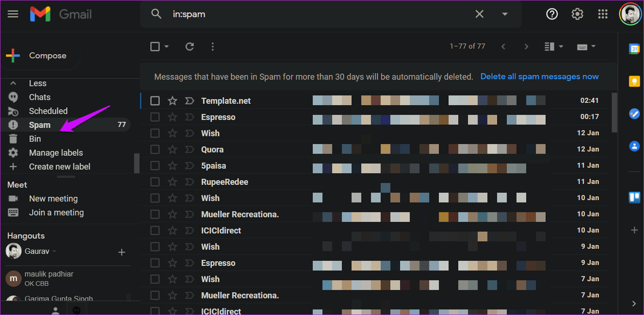Select the Wish 12 Jan email checkbox

tap(155, 133)
